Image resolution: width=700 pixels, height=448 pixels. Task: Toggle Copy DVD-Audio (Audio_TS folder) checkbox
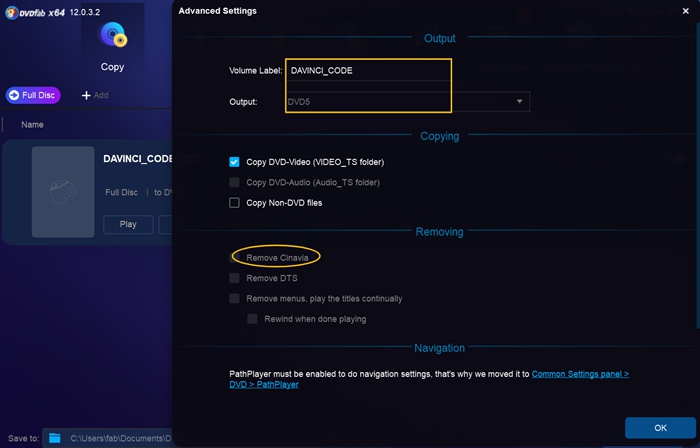point(234,183)
